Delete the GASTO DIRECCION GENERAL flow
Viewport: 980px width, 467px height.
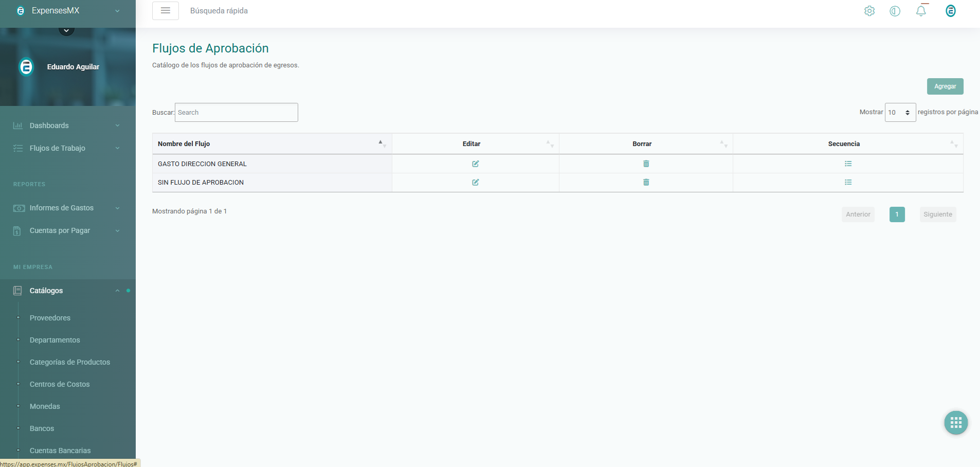[646, 164]
